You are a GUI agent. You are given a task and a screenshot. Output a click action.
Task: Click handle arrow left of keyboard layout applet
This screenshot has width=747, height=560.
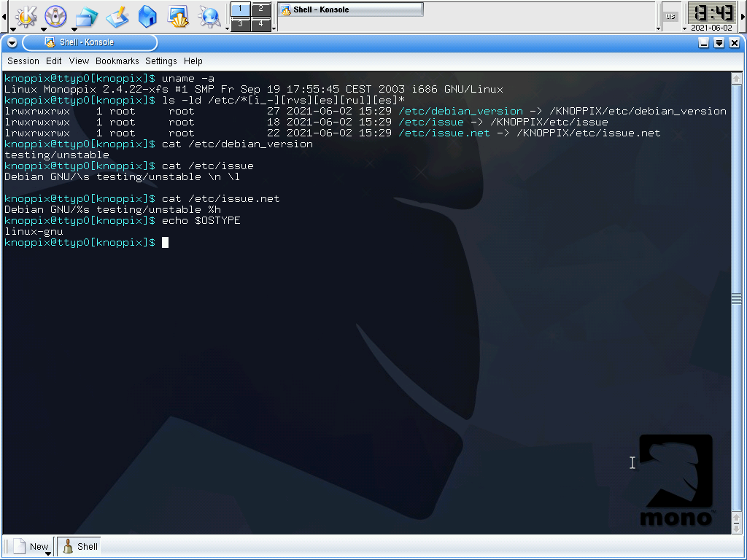pyautogui.click(x=659, y=28)
